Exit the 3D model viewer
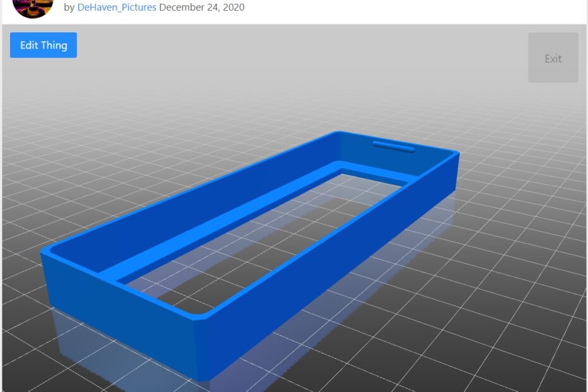This screenshot has height=392, width=588. 553,58
